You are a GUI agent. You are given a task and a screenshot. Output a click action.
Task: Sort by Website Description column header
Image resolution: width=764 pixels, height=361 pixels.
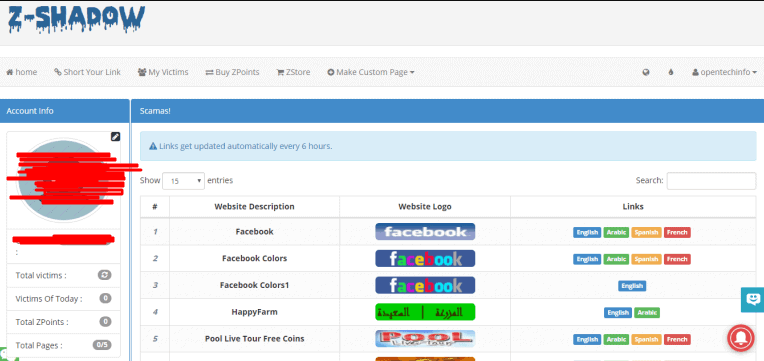pos(254,207)
